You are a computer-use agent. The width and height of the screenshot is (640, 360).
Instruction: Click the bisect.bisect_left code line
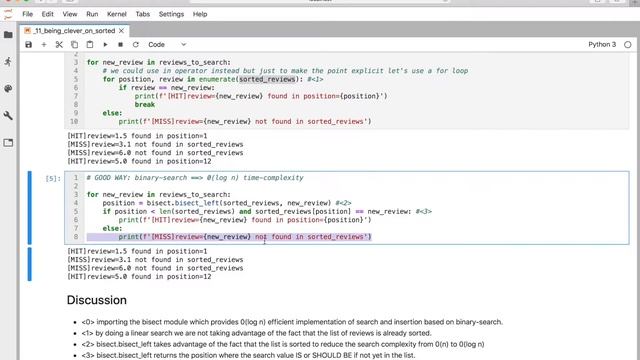227,203
